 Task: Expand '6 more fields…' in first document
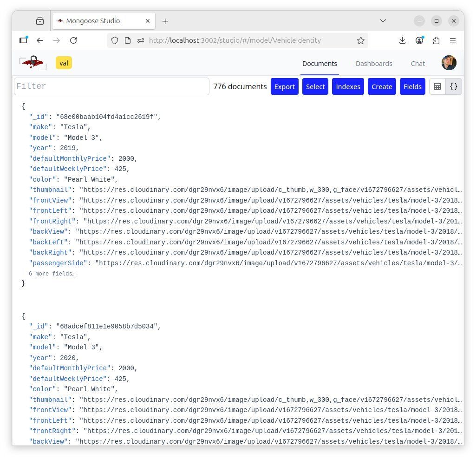(52, 274)
